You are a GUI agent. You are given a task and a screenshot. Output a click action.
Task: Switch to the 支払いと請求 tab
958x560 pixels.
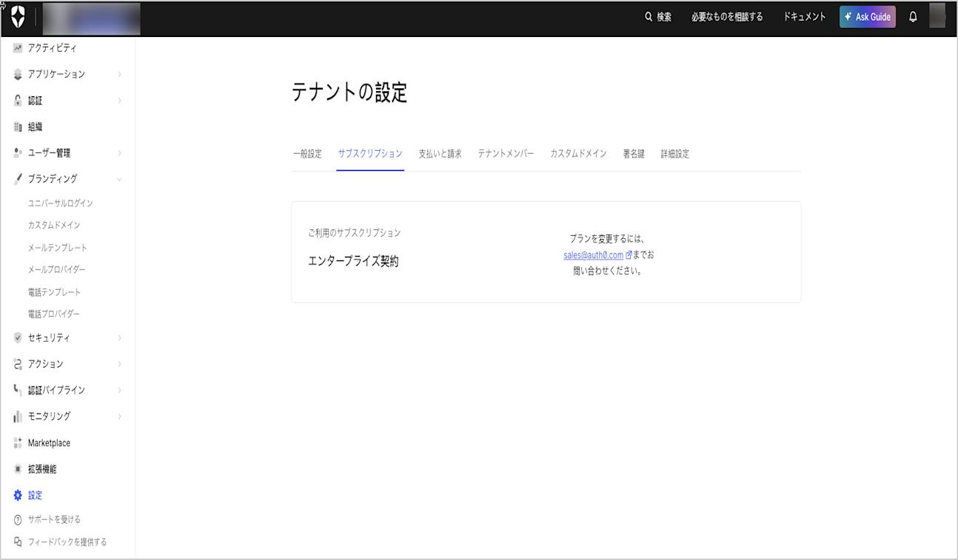(x=440, y=154)
